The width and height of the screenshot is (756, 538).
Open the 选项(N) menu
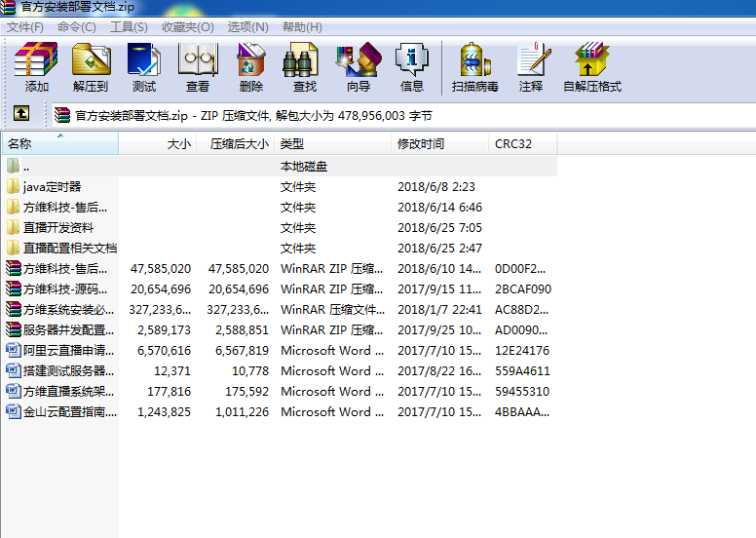pyautogui.click(x=247, y=27)
